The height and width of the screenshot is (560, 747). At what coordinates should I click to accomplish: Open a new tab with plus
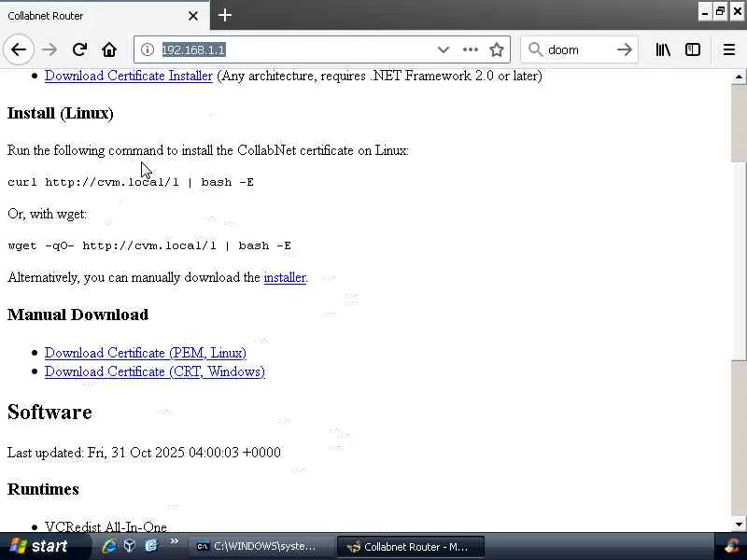point(225,15)
